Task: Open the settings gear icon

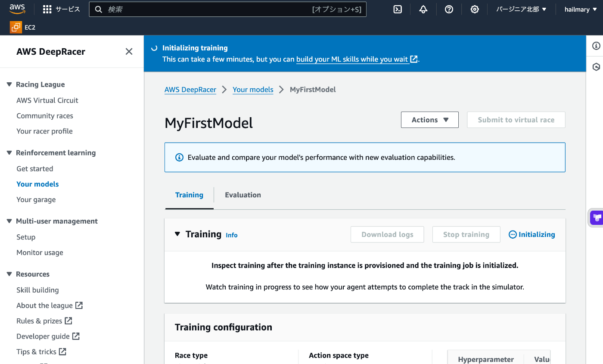Action: 475,9
